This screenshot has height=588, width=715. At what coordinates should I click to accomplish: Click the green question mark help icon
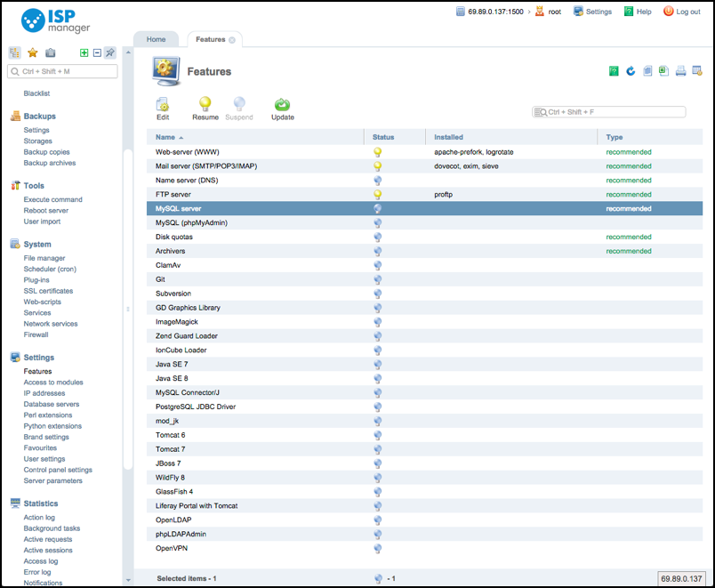click(614, 71)
